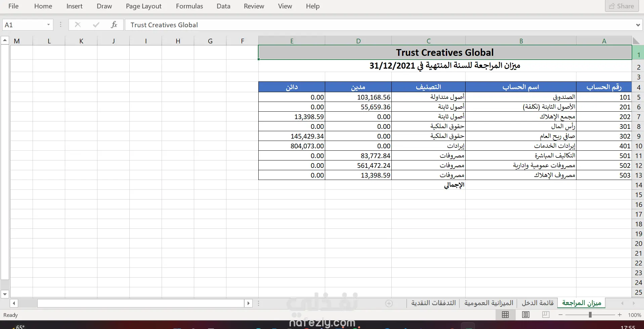Open the قائمة الدخل sheet tab
644x329 pixels.
pos(538,303)
